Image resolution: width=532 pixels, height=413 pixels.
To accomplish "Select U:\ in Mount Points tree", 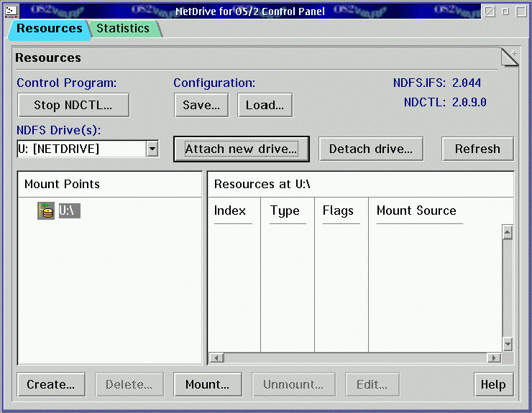I will coord(70,210).
